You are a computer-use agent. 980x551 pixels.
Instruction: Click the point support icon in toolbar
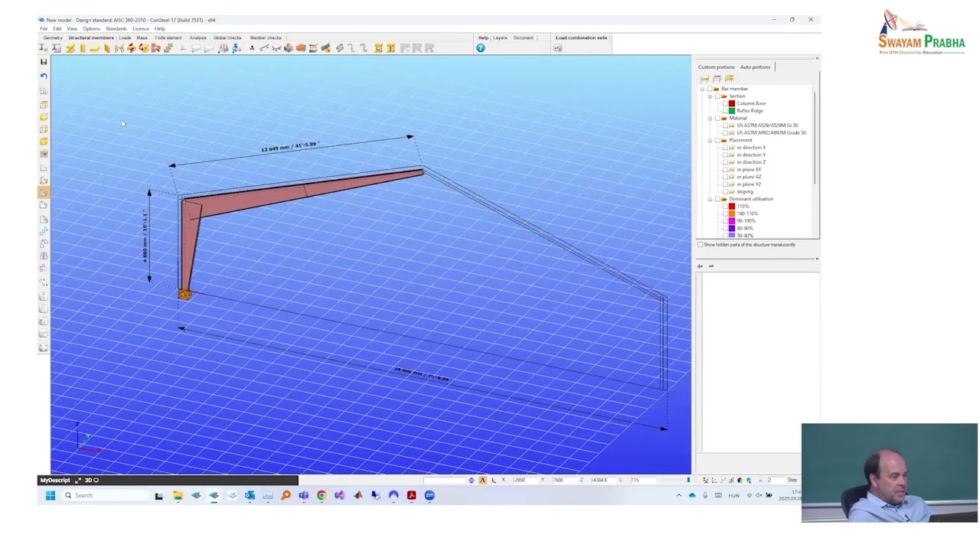[252, 48]
